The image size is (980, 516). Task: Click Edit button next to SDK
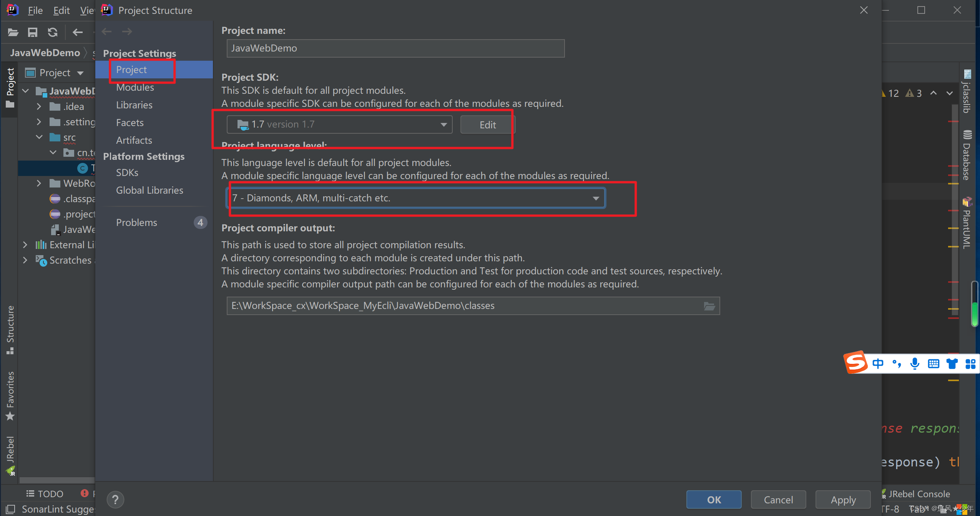[x=488, y=124]
